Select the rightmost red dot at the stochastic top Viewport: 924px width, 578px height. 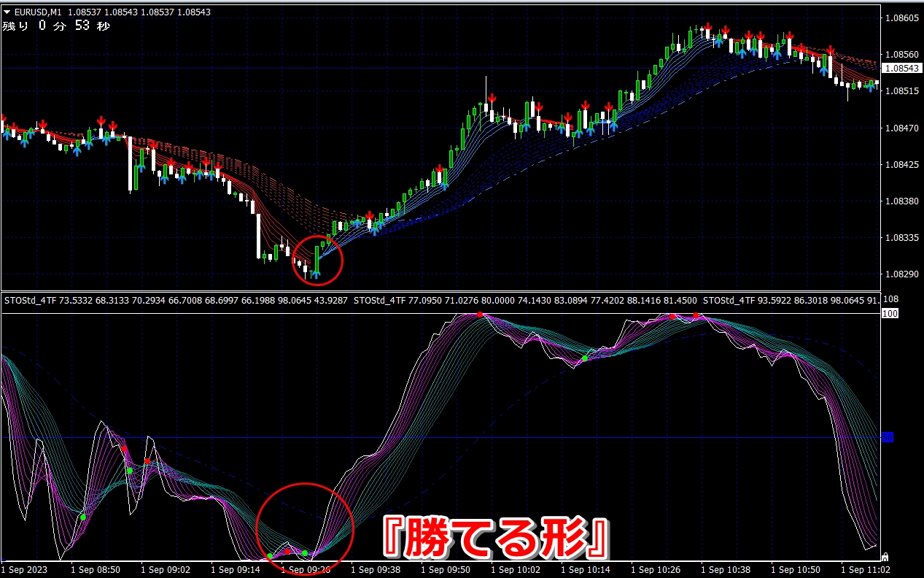[696, 315]
